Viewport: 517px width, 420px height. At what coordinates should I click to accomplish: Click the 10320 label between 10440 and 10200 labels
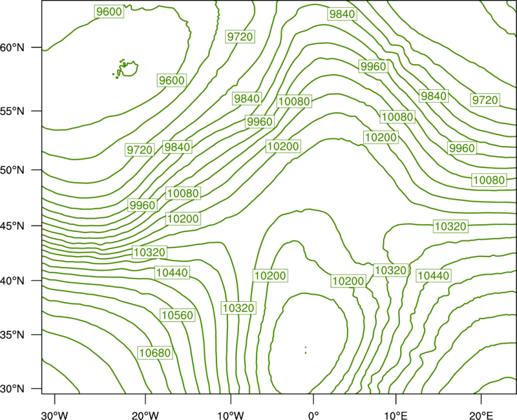[391, 270]
